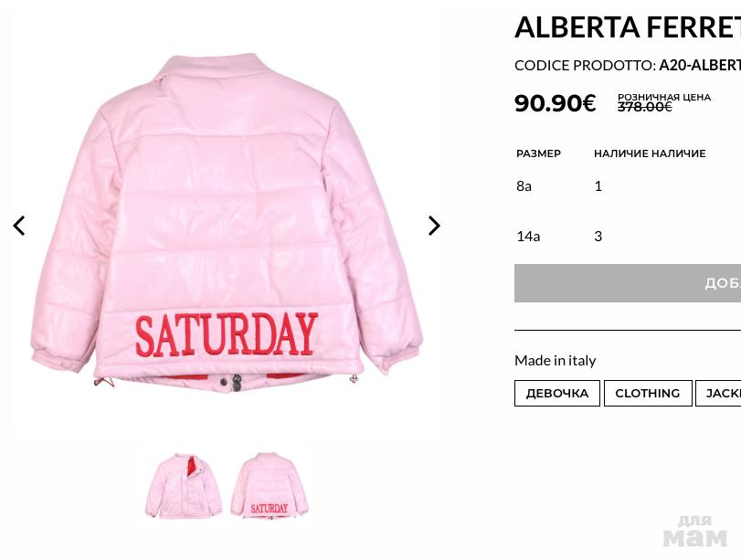Screen dimensions: 741x560
Task: Click availability quantity 3 for 14a
Action: tap(598, 237)
